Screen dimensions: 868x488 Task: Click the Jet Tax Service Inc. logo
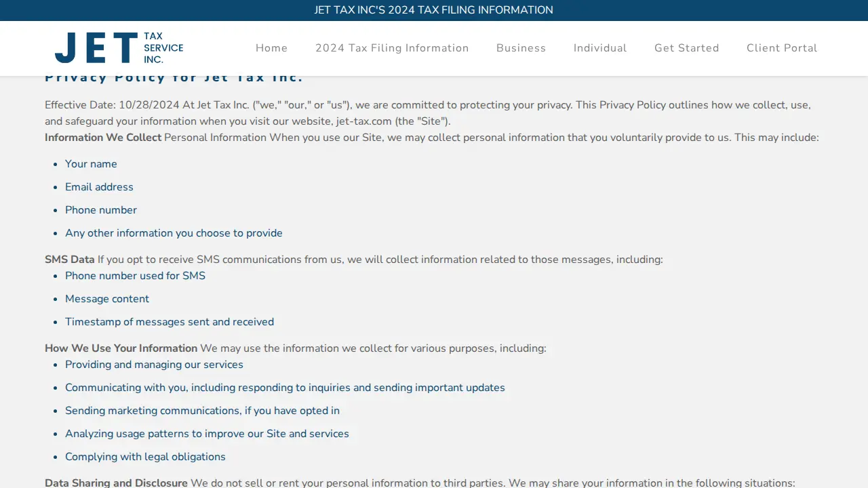coord(119,48)
